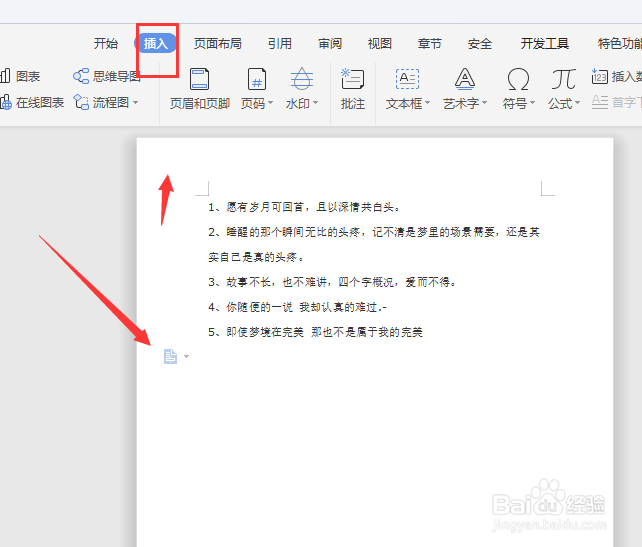Click the 插入数字 number icon
Image resolution: width=642 pixels, height=547 pixels.
(599, 76)
